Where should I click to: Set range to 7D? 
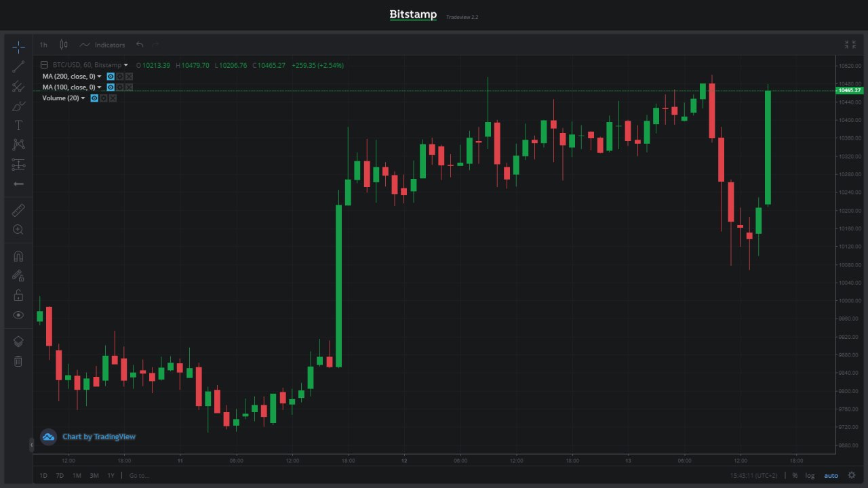[60, 475]
